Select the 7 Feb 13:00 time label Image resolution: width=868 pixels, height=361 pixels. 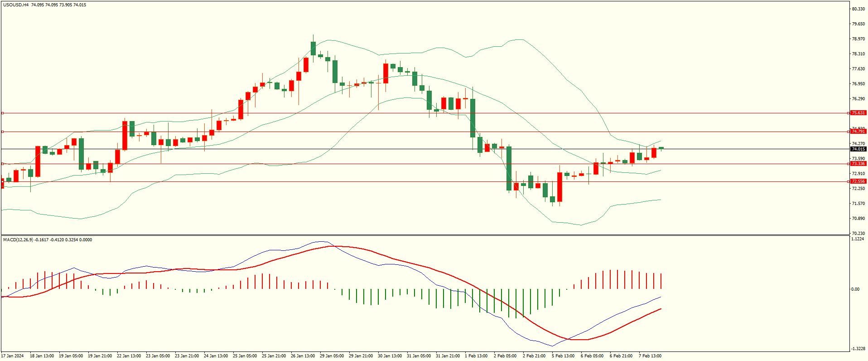click(650, 356)
